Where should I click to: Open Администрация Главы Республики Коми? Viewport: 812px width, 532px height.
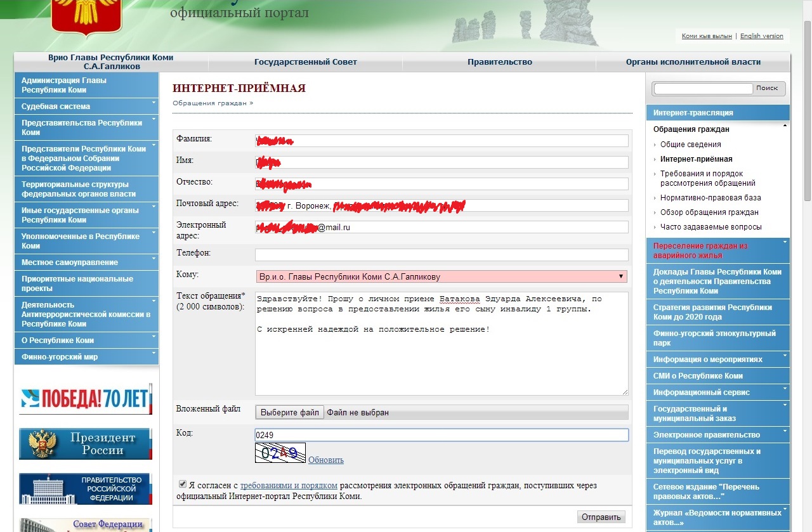pos(86,85)
